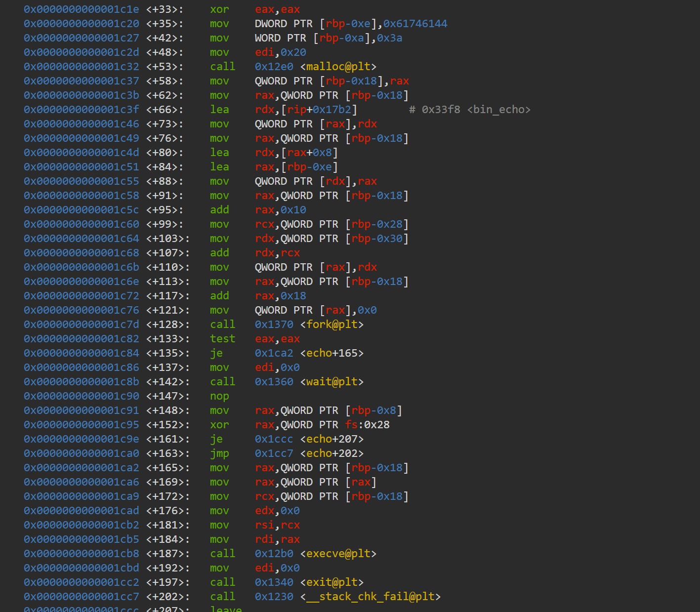
Task: Click the exit@plt call symbol
Action: tap(332, 582)
